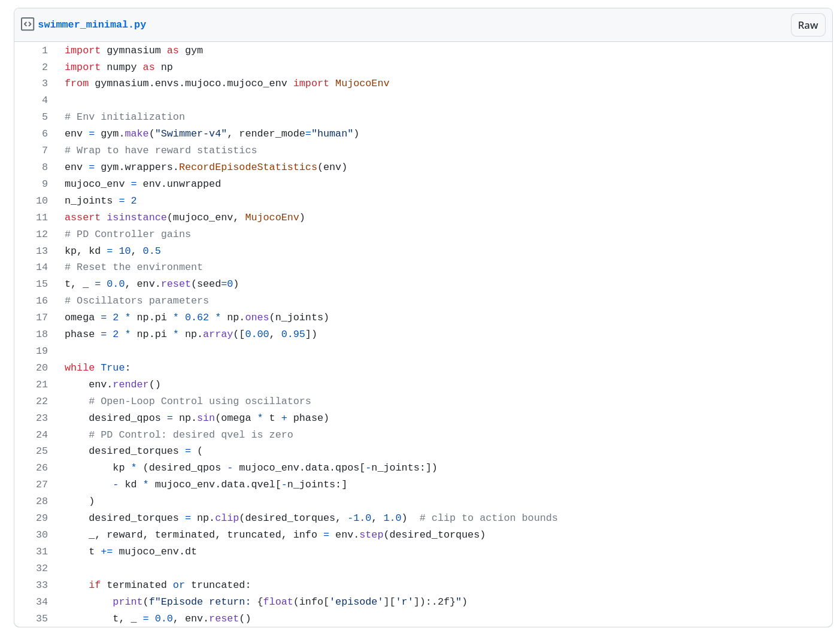Screen dimensions: 840x631
Task: Click the 'assert isinstance' statement
Action: [x=185, y=217]
